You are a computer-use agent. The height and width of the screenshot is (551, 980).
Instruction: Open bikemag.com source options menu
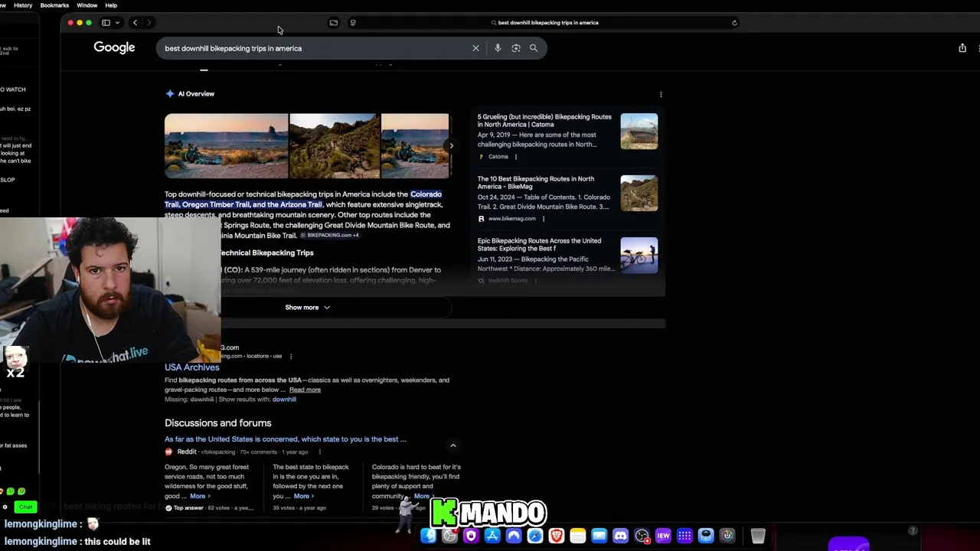[544, 219]
